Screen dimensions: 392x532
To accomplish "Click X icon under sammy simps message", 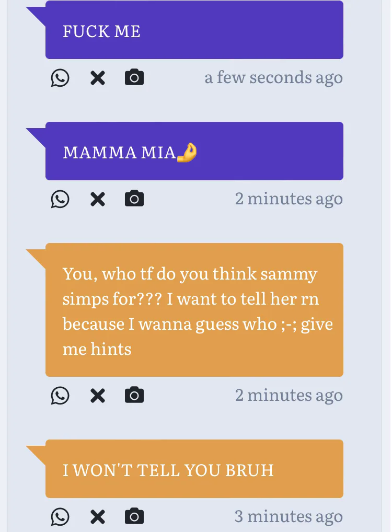I will 97,396.
